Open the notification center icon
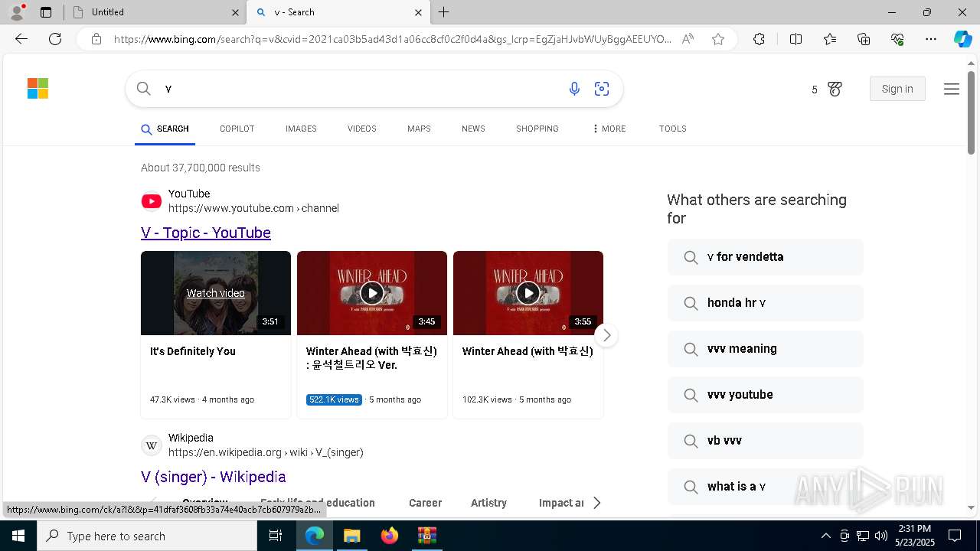Image resolution: width=980 pixels, height=551 pixels. pyautogui.click(x=955, y=536)
